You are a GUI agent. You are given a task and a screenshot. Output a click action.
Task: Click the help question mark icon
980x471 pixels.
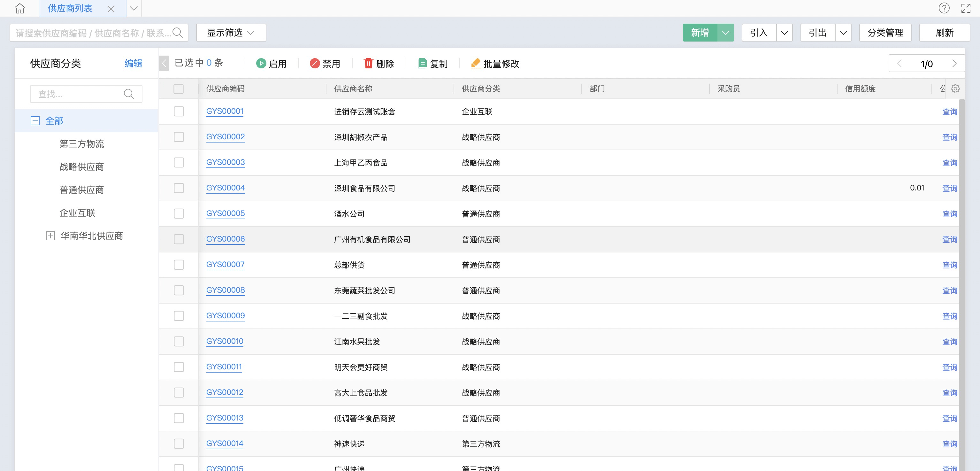(944, 8)
